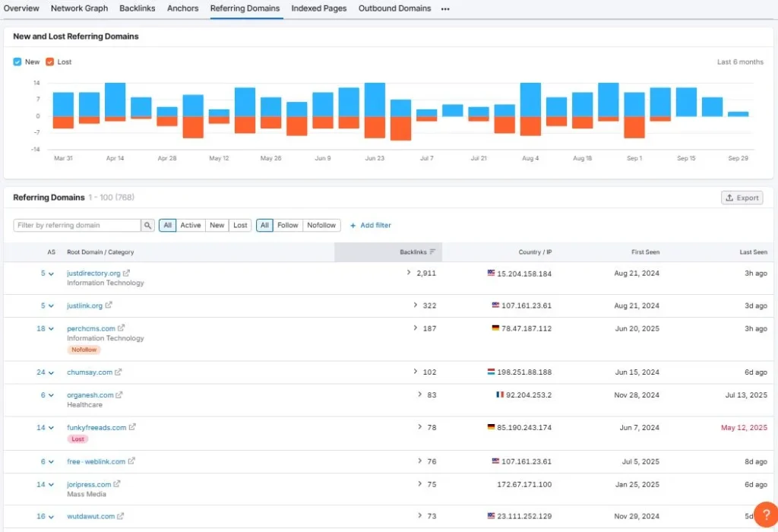Click the orange help question mark button
778x532 pixels.
click(766, 515)
